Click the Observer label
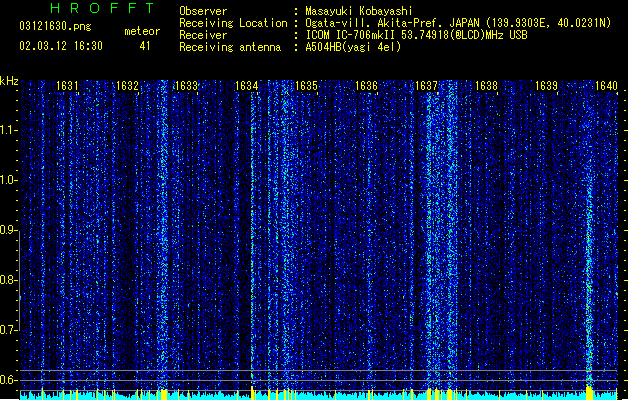 (203, 11)
